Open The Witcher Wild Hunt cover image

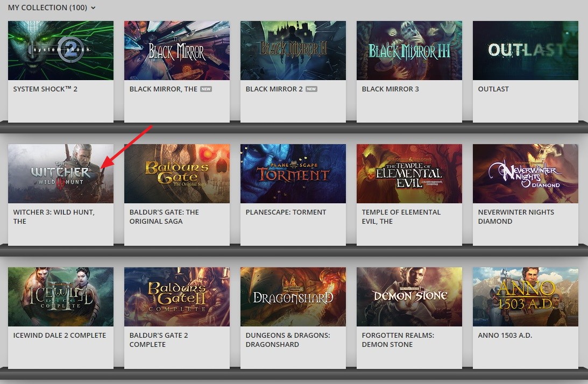click(61, 174)
